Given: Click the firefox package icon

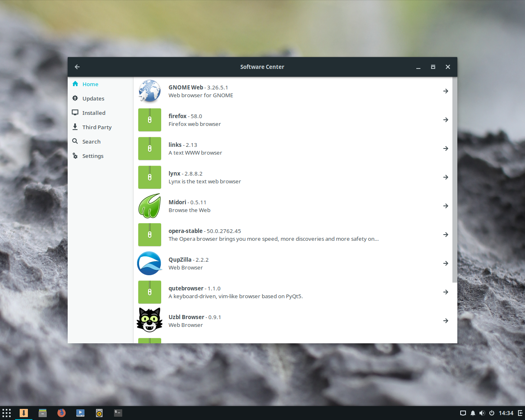Looking at the screenshot, I should [x=150, y=120].
